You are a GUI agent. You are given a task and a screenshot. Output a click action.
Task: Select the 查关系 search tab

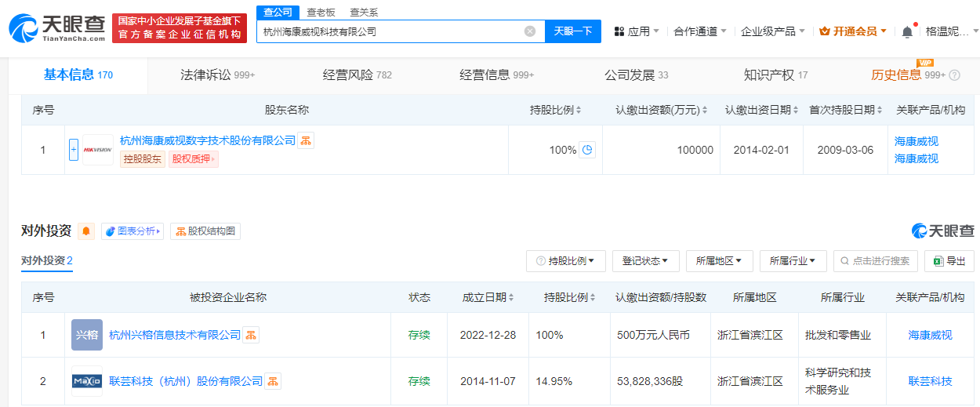[x=364, y=12]
